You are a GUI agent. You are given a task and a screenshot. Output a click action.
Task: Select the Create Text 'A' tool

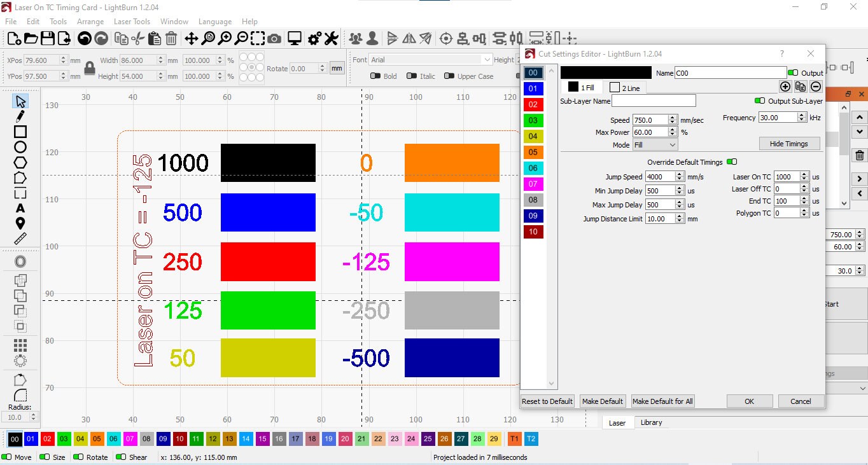(20, 208)
